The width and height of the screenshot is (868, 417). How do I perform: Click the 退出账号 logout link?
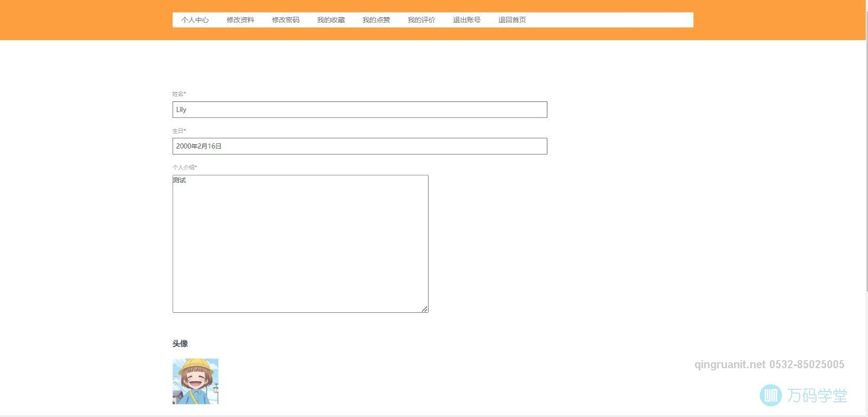coord(467,20)
